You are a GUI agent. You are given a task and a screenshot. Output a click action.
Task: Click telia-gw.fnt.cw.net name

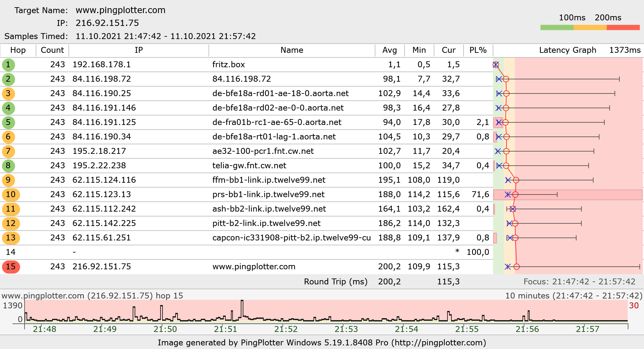[249, 166]
